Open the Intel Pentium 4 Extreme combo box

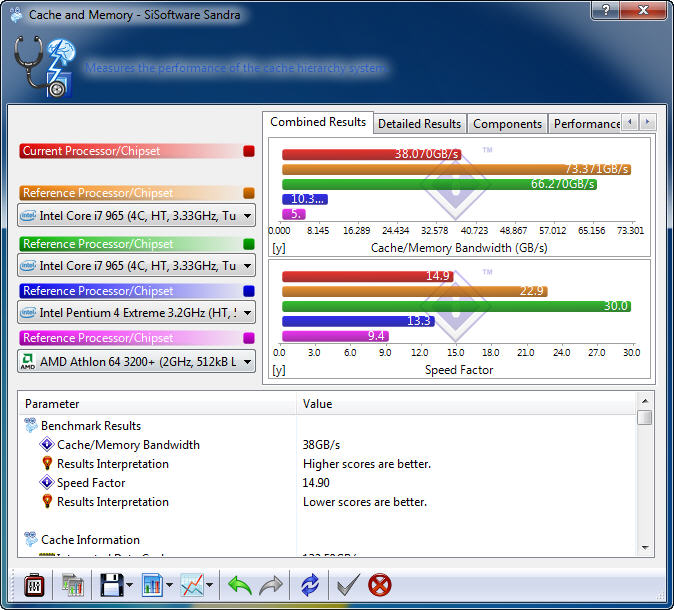(x=136, y=313)
